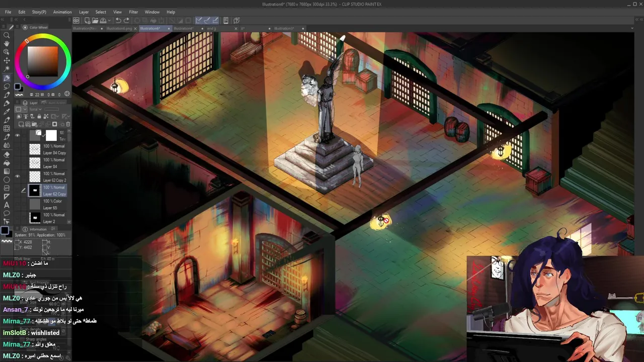Open the File menu
Viewport: 644px width, 362px height.
(x=8, y=12)
